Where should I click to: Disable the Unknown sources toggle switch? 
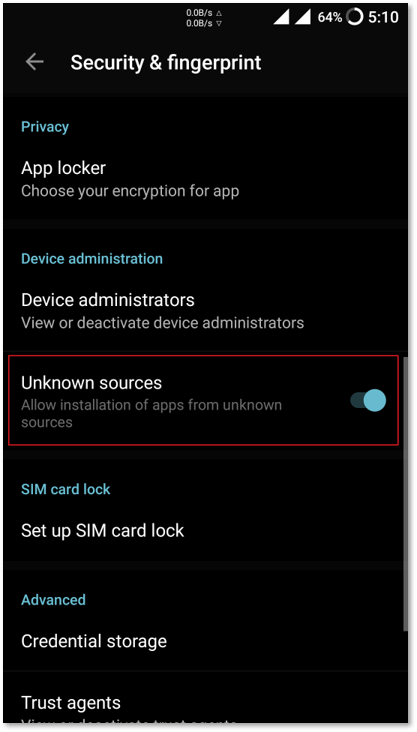click(x=368, y=401)
